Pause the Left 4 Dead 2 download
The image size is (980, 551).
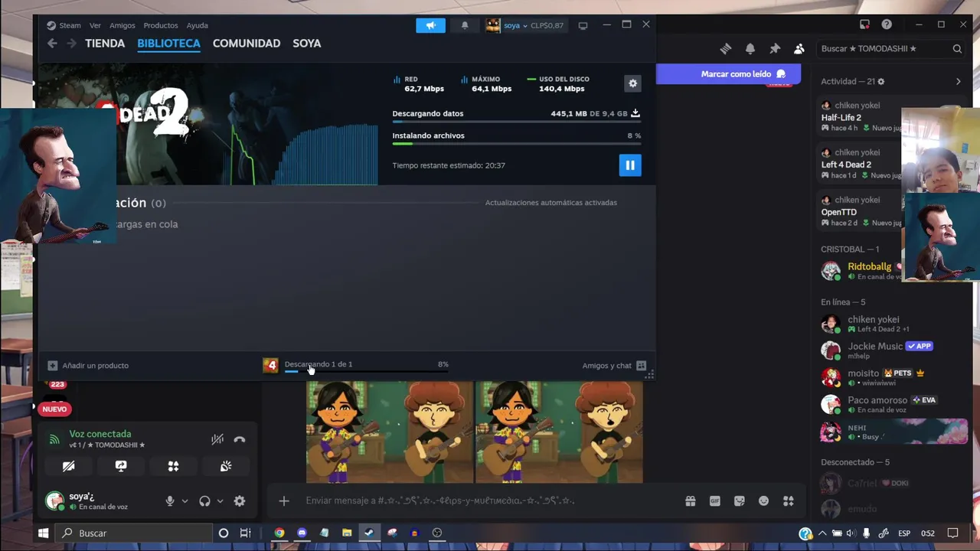(630, 165)
